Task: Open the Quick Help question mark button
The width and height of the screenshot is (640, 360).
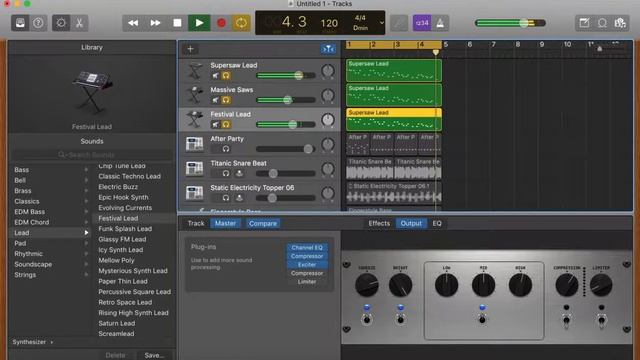Action: tap(38, 23)
